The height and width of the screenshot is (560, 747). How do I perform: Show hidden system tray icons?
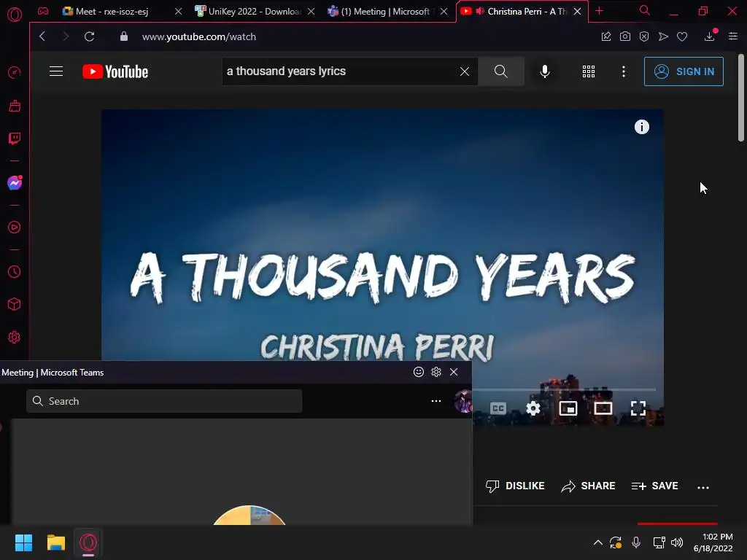[598, 542]
